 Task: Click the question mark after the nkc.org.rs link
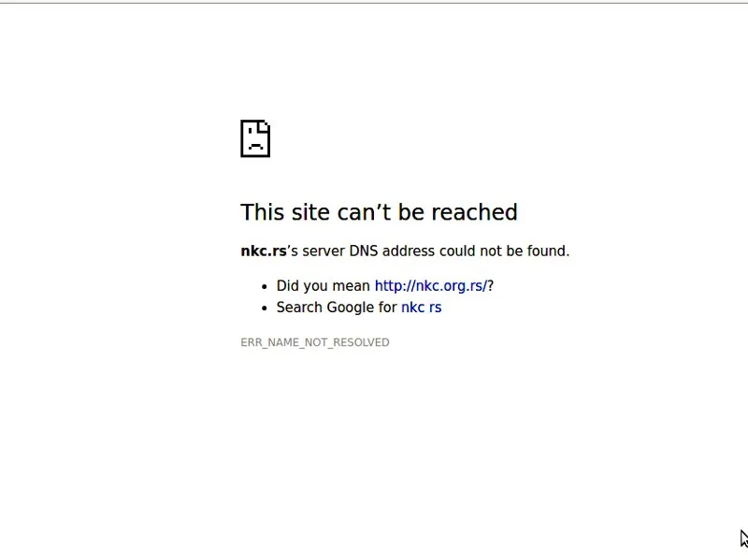(x=490, y=286)
